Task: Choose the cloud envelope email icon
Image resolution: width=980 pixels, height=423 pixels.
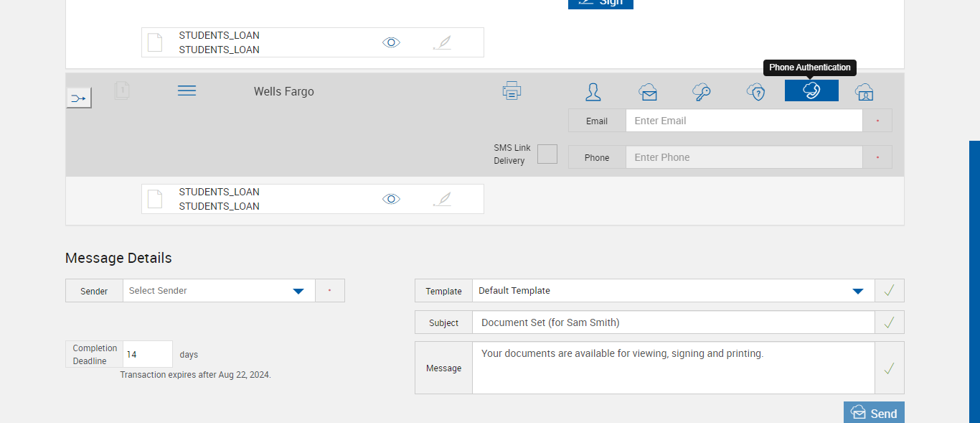Action: pos(648,92)
